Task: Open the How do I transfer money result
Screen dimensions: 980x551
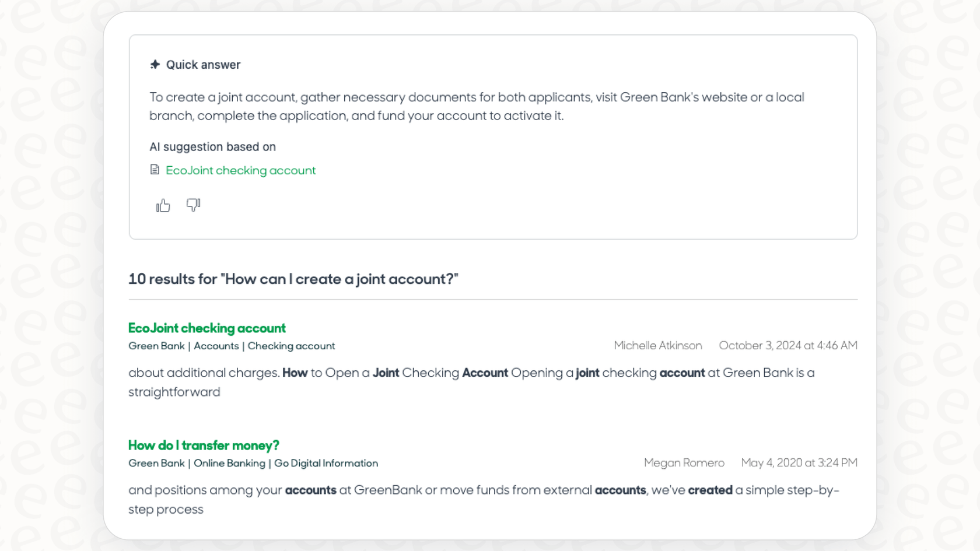Action: click(x=203, y=445)
